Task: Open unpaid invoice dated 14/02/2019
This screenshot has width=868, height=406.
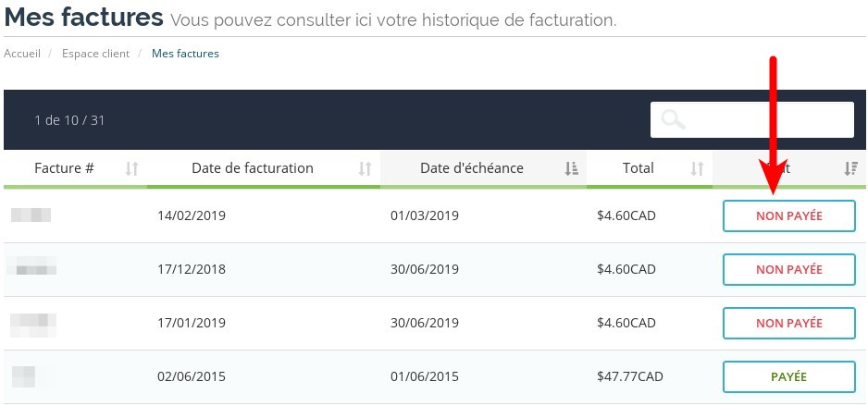Action: [x=788, y=215]
